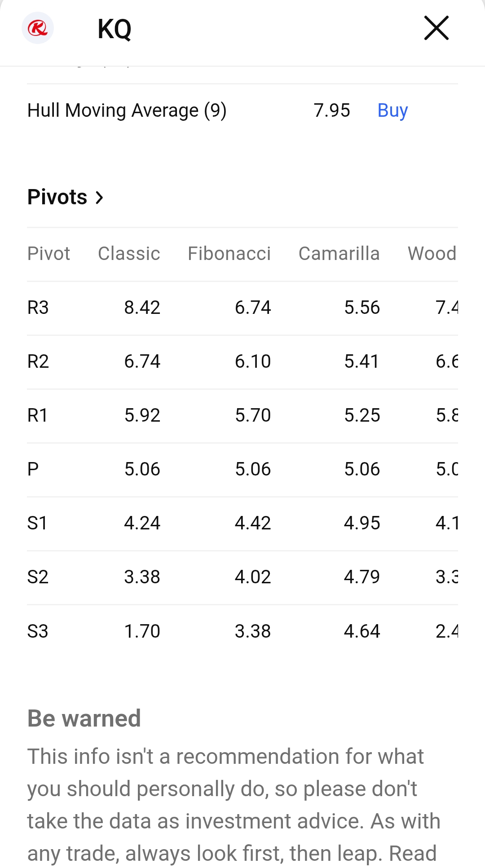Expand Pivots using the chevron arrow
The height and width of the screenshot is (868, 485).
click(100, 197)
